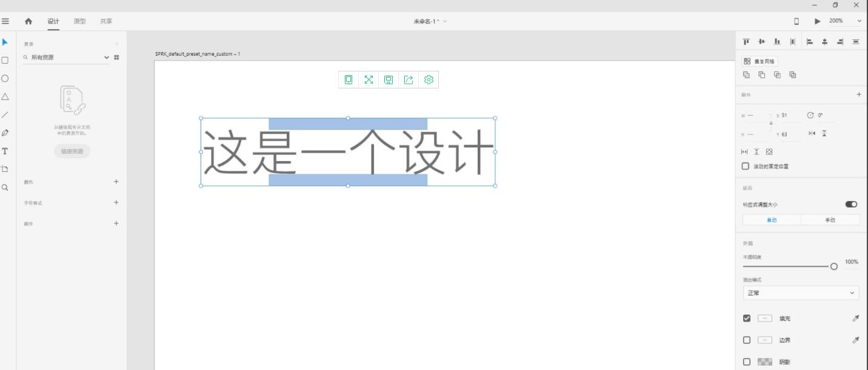This screenshot has width=868, height=370.
Task: Select the Ellipse tool
Action: point(6,78)
